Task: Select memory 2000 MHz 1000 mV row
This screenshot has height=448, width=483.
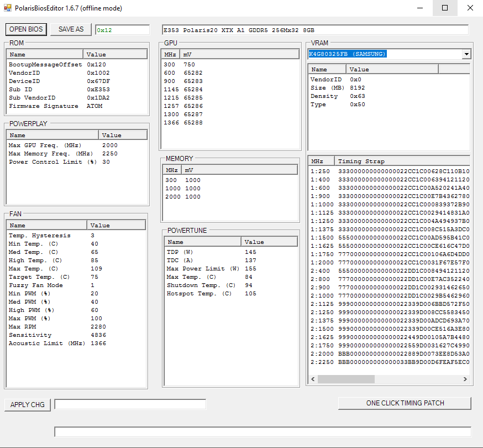Action: (230, 197)
